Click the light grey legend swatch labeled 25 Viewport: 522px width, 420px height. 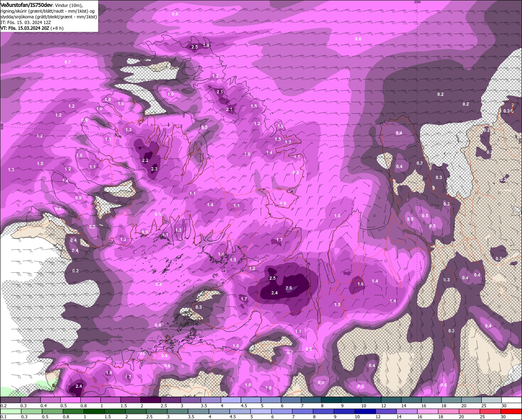point(491,400)
